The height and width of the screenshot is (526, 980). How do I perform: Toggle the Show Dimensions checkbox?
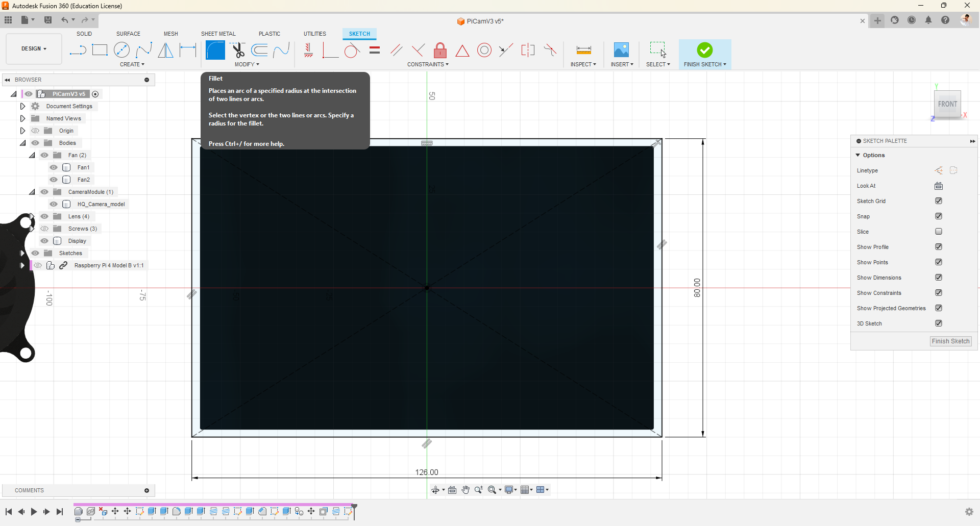click(939, 278)
